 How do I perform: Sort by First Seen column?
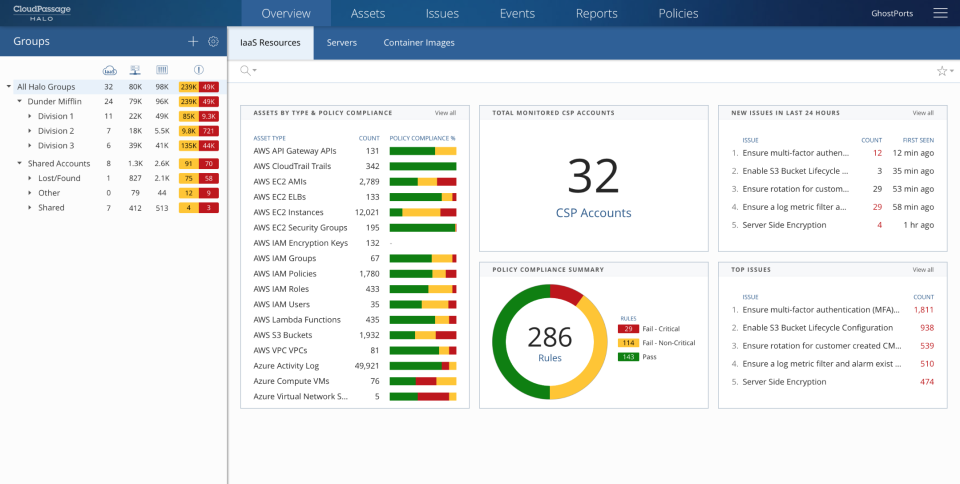click(x=918, y=140)
